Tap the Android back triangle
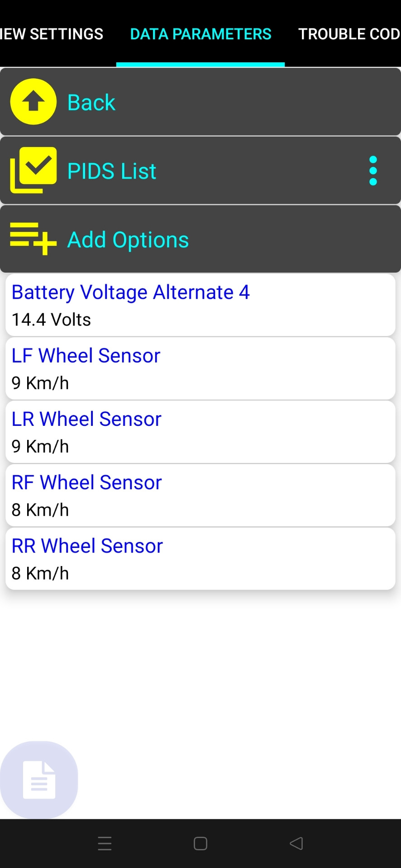 pos(296,844)
